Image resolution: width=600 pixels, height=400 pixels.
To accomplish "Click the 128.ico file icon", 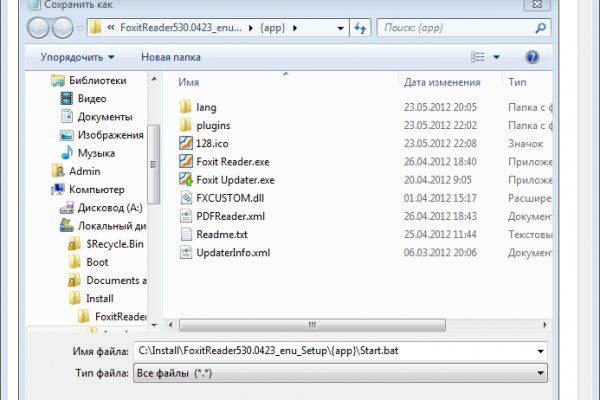I will pyautogui.click(x=186, y=143).
